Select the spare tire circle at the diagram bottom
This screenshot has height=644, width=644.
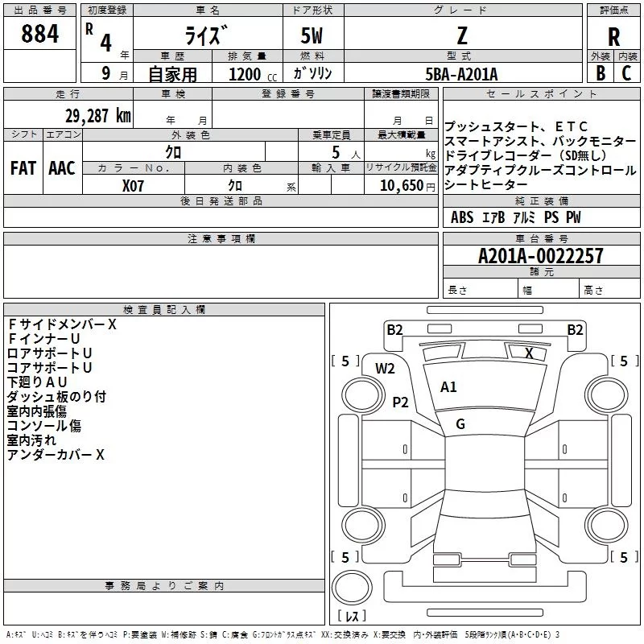[x=352, y=586]
